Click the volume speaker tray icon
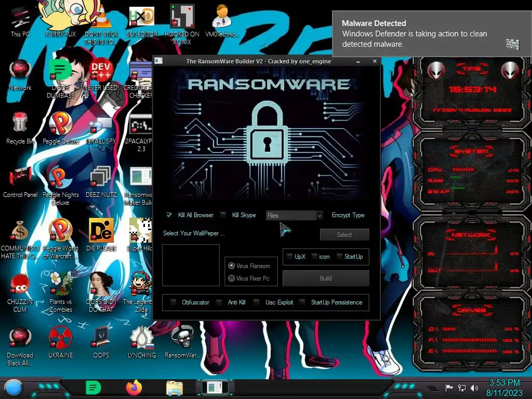532x399 pixels. point(474,388)
